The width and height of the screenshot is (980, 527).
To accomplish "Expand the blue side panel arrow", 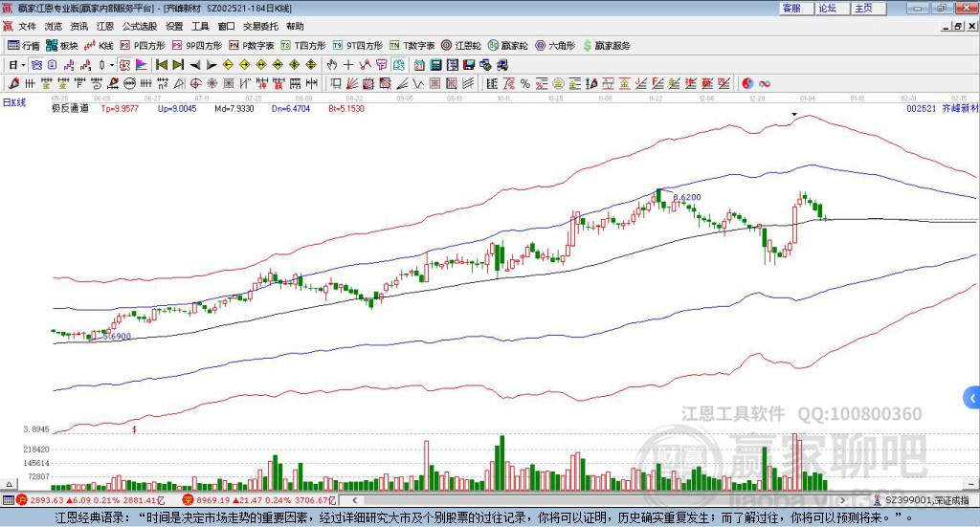I will tap(972, 398).
